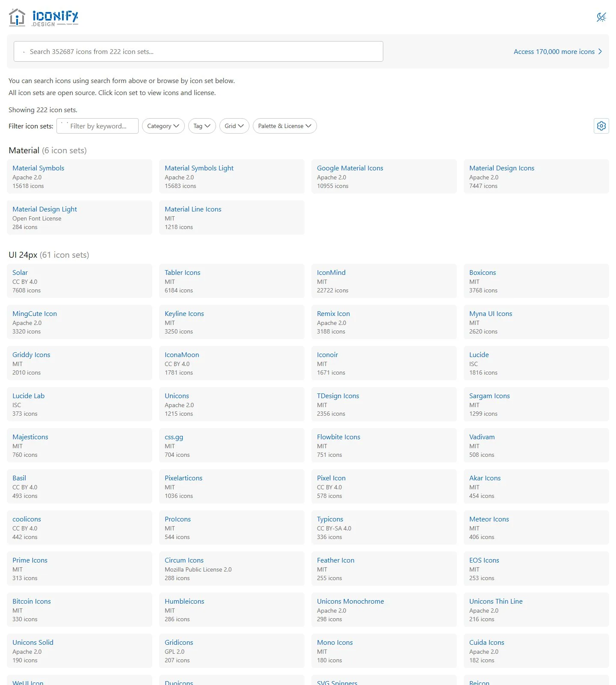
Task: Open the Palette & License dropdown
Action: pyautogui.click(x=285, y=126)
